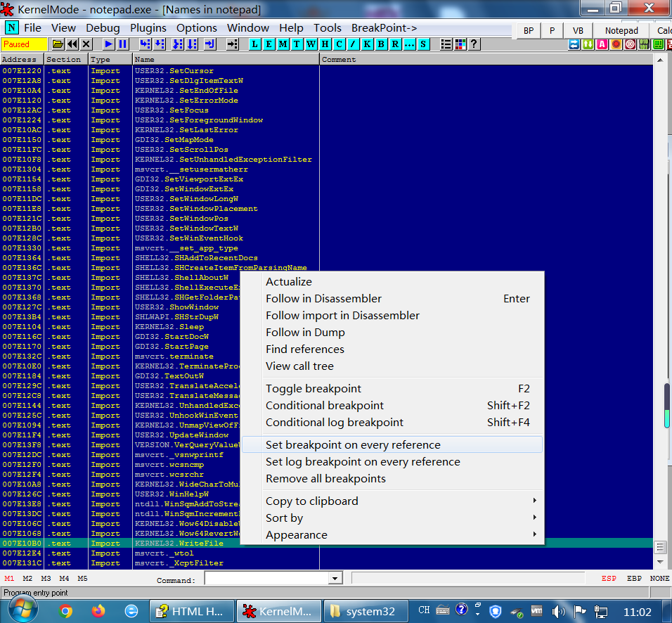Open help using the question mark icon
The image size is (672, 623).
pyautogui.click(x=472, y=44)
